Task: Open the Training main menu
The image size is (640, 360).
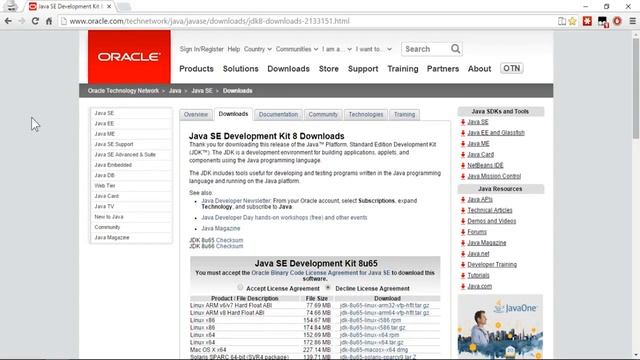Action: 402,69
